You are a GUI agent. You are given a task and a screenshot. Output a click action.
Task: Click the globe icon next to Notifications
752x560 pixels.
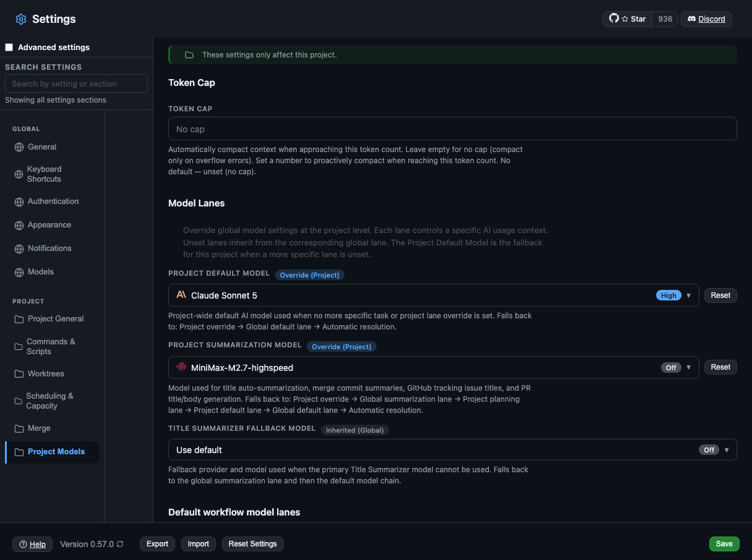tap(19, 248)
